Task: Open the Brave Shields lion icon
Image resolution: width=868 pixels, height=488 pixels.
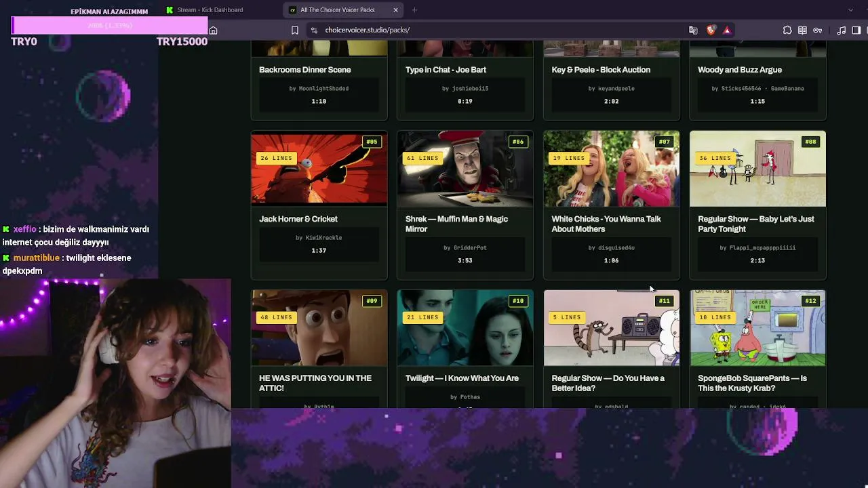Action: [711, 30]
